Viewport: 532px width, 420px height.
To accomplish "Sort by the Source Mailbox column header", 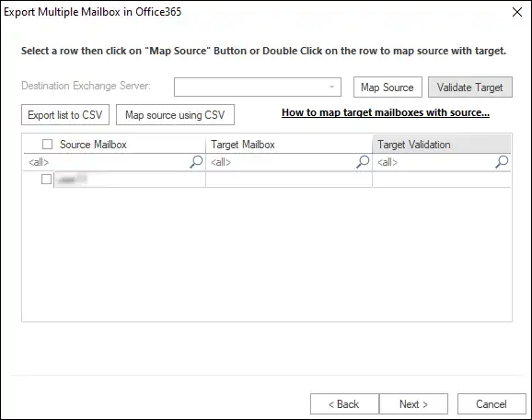I will pyautogui.click(x=93, y=145).
